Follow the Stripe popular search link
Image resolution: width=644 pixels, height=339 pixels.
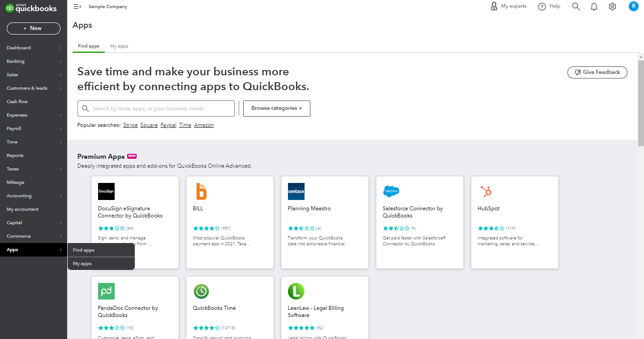[130, 125]
